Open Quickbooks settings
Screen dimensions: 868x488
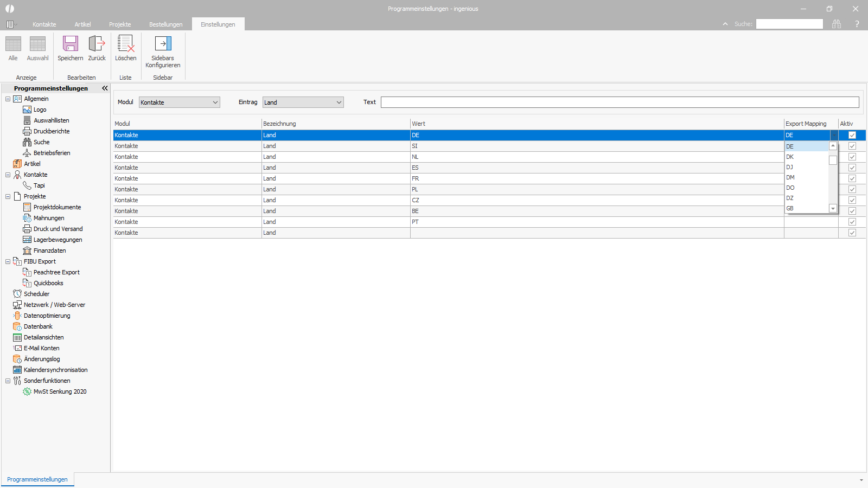[48, 283]
